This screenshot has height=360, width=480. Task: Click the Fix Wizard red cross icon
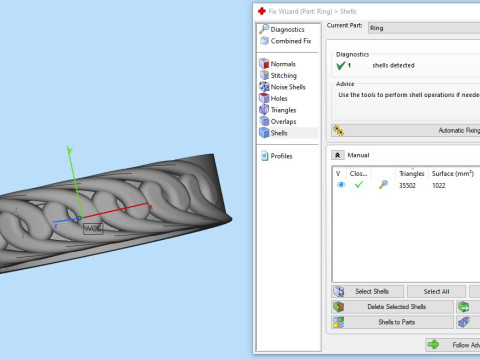[x=262, y=11]
